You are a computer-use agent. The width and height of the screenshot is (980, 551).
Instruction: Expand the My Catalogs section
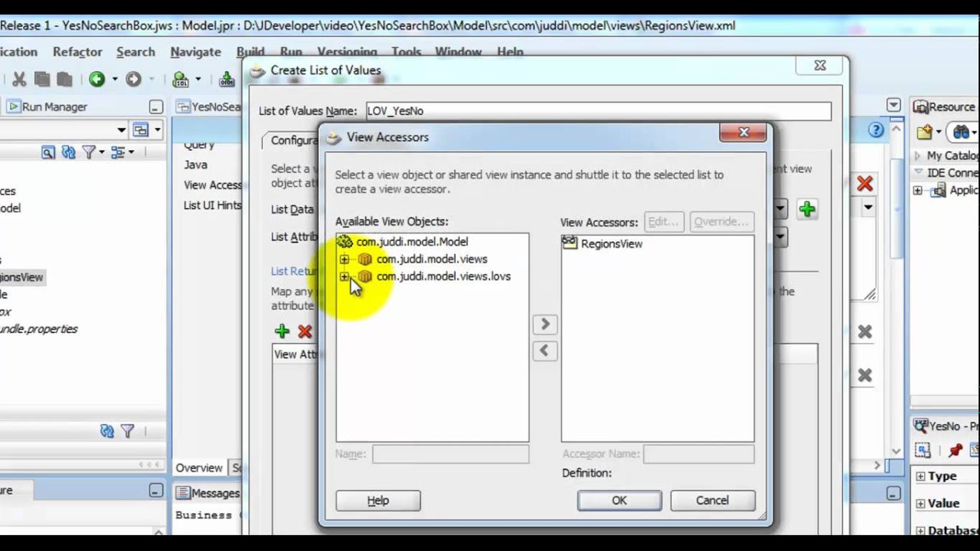pyautogui.click(x=918, y=155)
